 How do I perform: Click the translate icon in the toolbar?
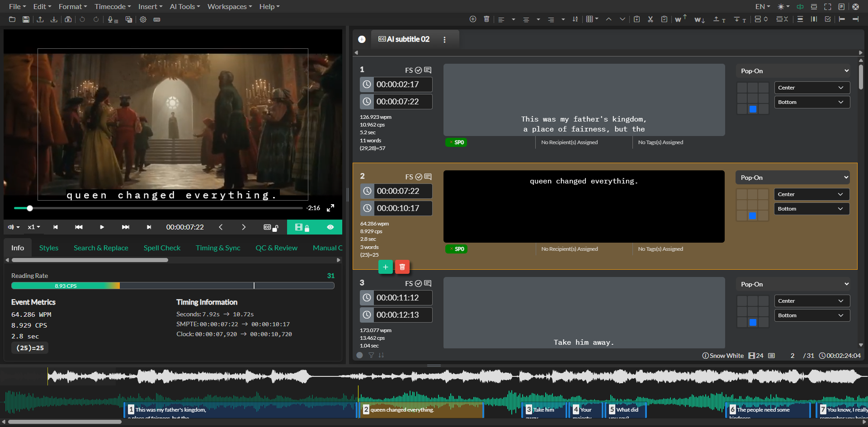(129, 19)
